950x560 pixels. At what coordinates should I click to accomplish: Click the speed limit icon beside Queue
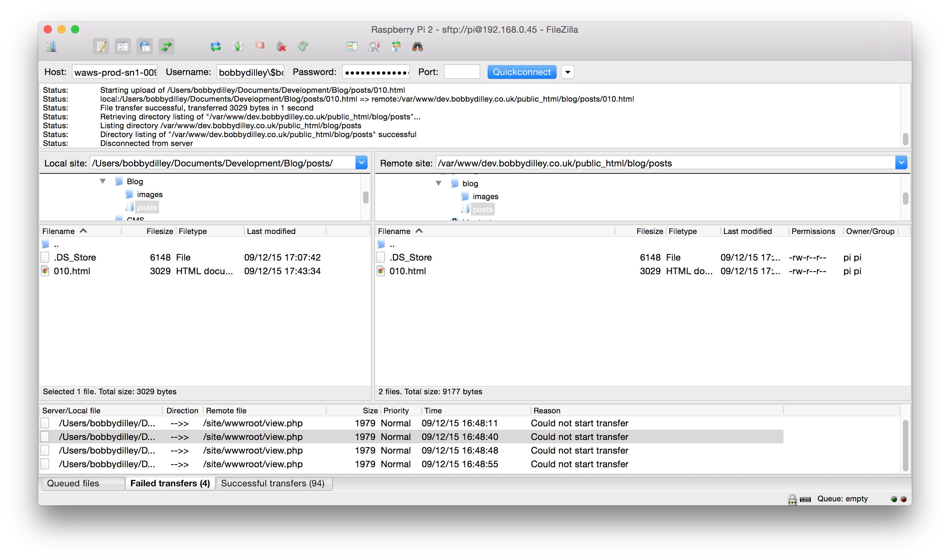805,500
